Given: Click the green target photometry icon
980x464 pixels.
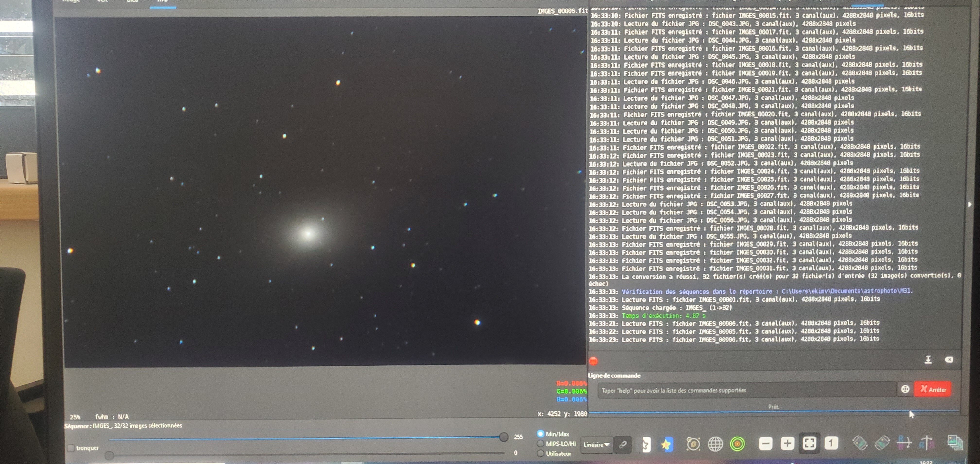Looking at the screenshot, I should click(x=737, y=444).
